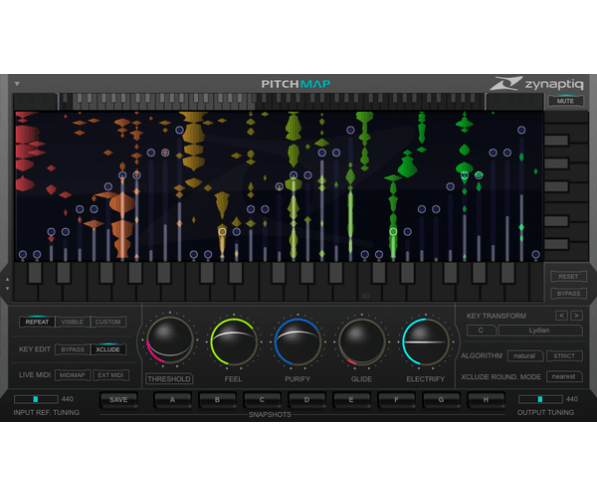This screenshot has height=497, width=597.
Task: Enable Live MIDI EXT MIDI
Action: (111, 375)
